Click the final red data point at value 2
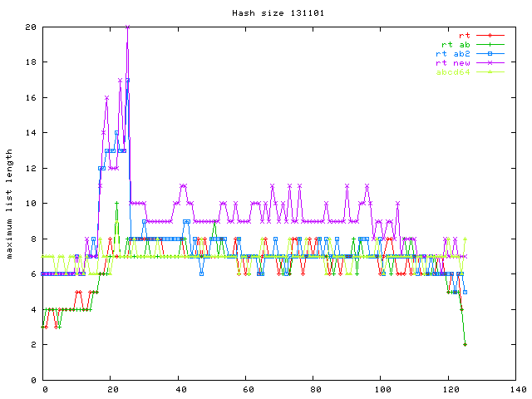The width and height of the screenshot is (532, 399). pyautogui.click(x=465, y=345)
